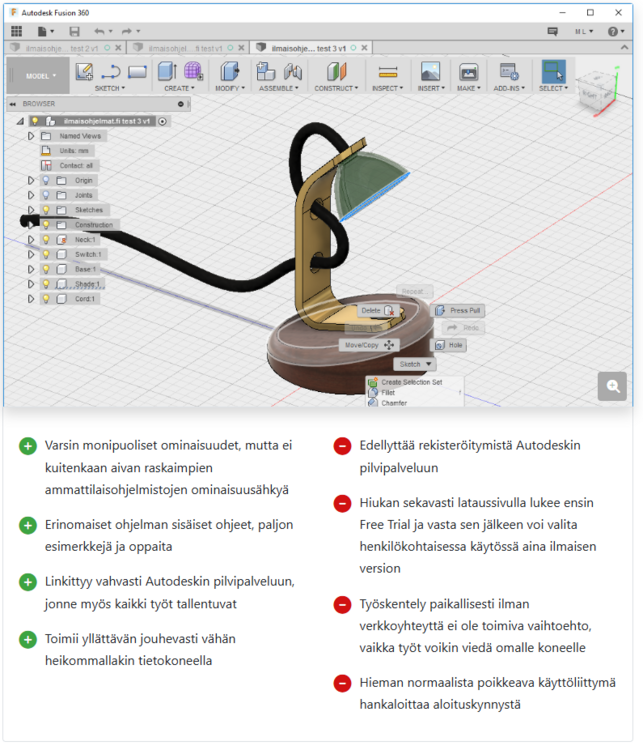Toggle visibility bulb for Origin
Image resolution: width=643 pixels, height=750 pixels.
46,180
